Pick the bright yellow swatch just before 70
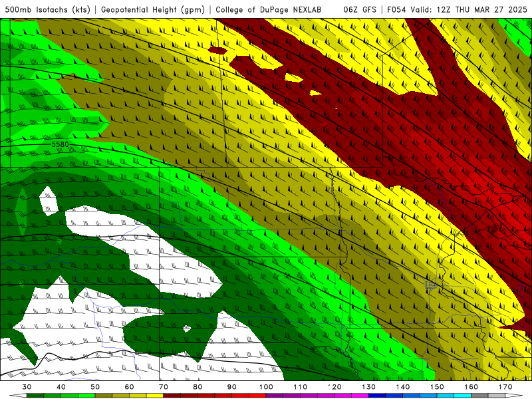This screenshot has height=399, width=532. coord(155,396)
